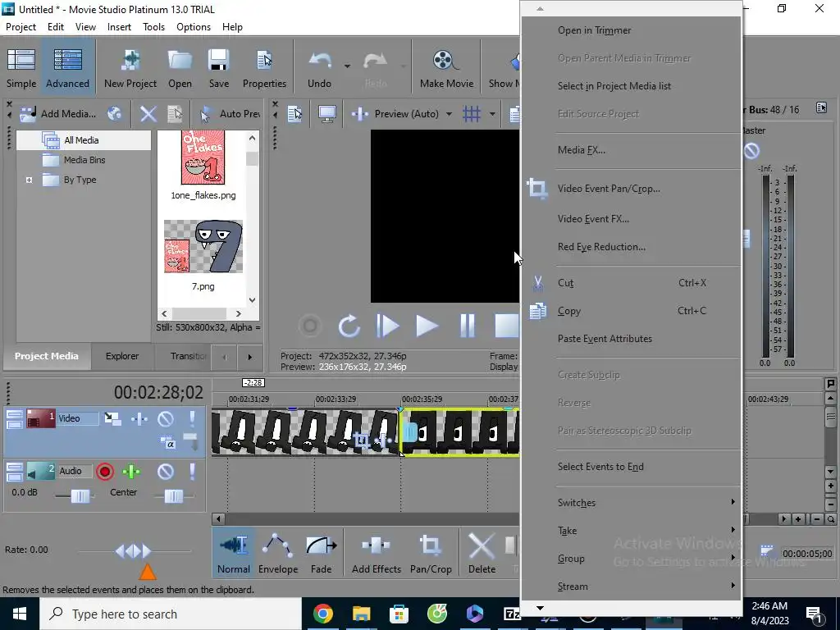Open the Preview (Auto) quality dropdown
The height and width of the screenshot is (630, 840).
click(449, 113)
